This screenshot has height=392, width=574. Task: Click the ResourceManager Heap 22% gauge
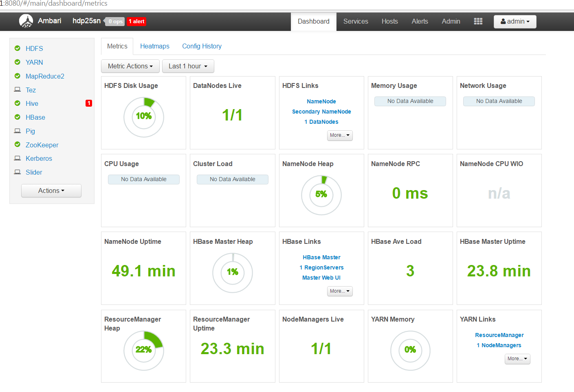pos(144,350)
